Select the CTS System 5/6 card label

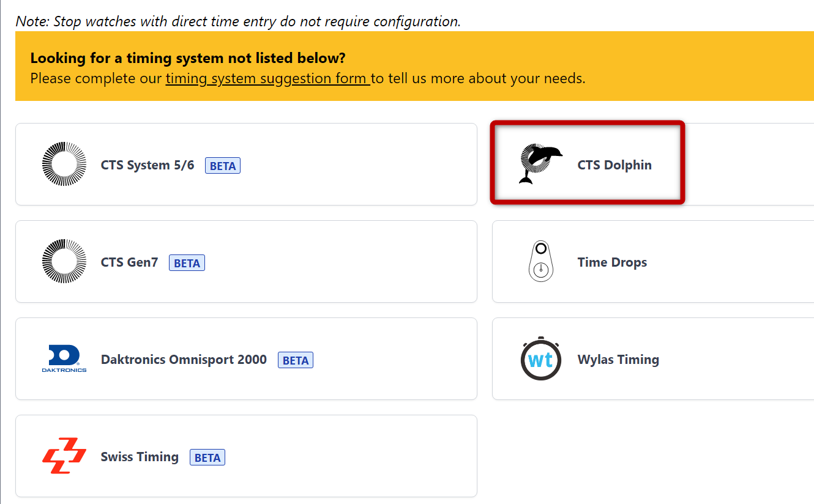147,165
